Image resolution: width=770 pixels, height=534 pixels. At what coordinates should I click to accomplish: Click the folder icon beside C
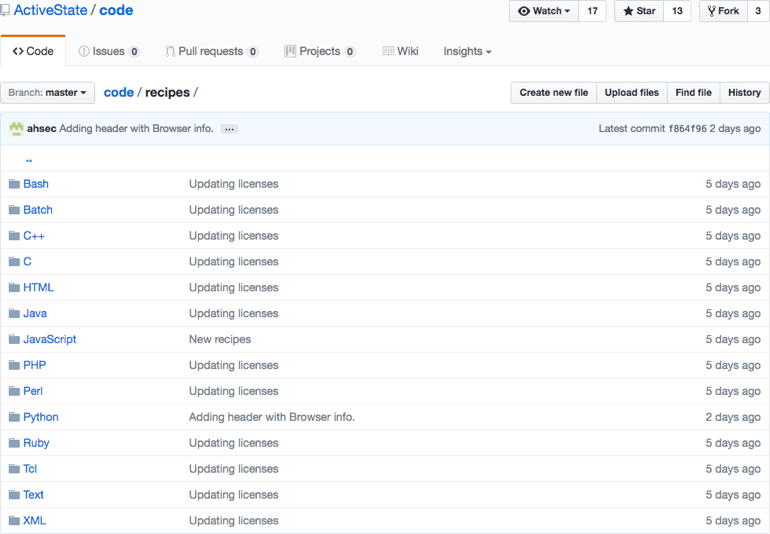[14, 261]
